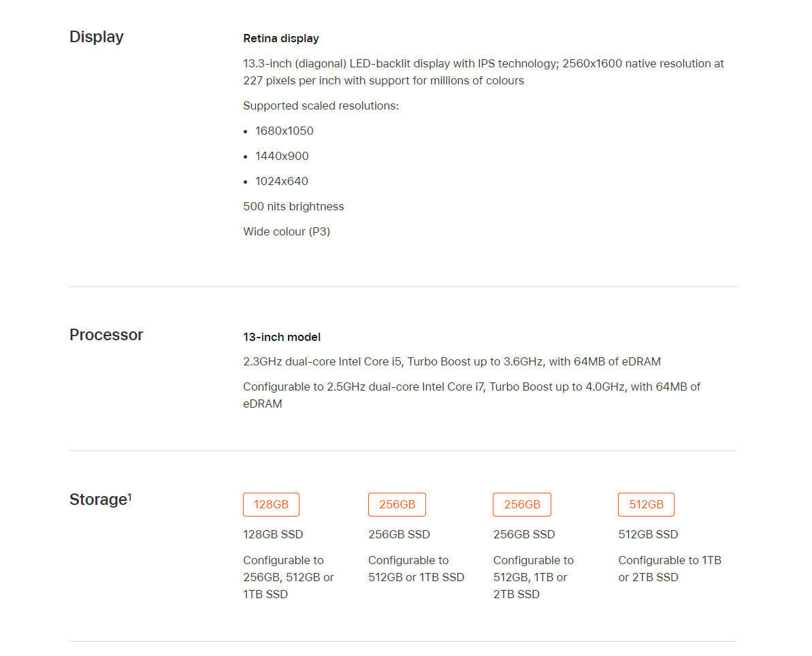The image size is (812, 656).
Task: Select the second 256GB storage badge
Action: click(522, 504)
